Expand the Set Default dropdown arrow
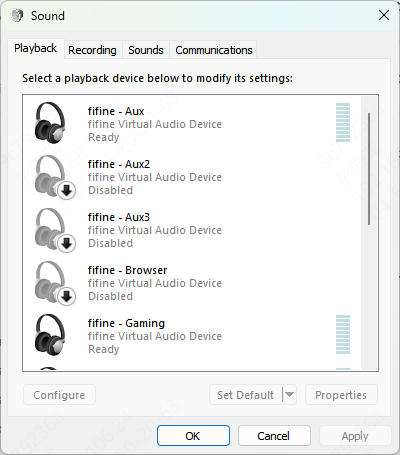This screenshot has height=455, width=400. click(289, 395)
